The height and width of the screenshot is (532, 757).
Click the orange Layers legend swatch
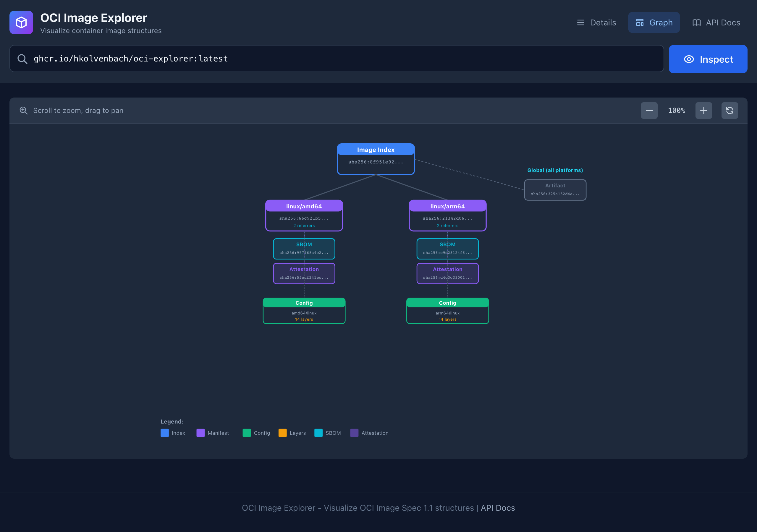point(283,433)
